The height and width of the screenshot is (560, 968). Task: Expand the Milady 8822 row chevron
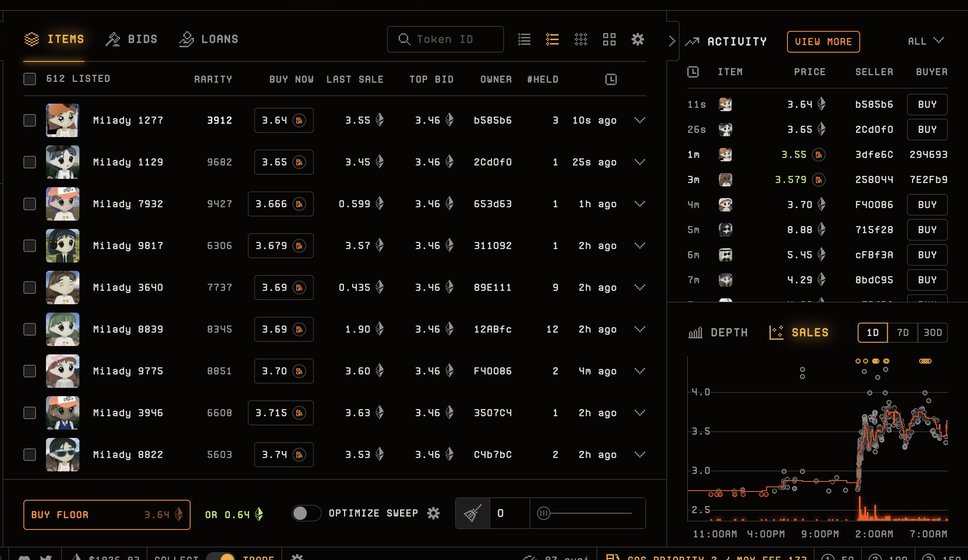point(640,455)
